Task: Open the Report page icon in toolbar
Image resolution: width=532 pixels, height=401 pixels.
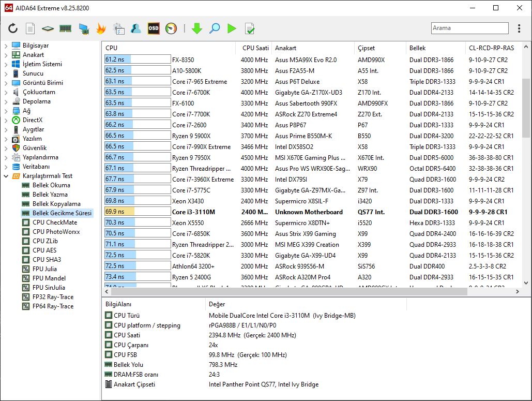Action: (x=30, y=28)
